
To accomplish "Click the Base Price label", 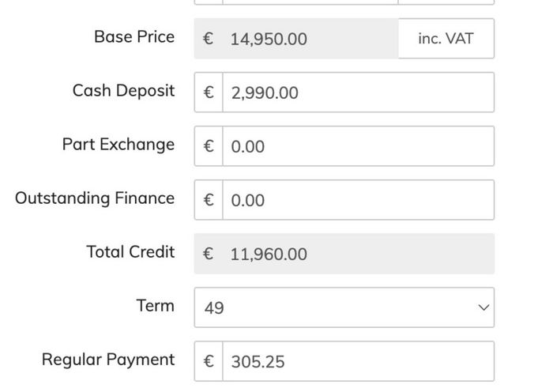I will [x=134, y=36].
